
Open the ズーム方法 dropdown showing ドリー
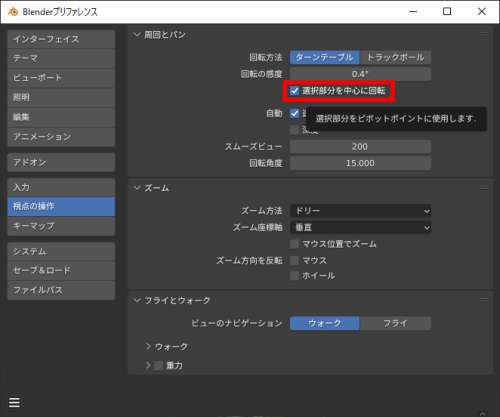coord(360,211)
